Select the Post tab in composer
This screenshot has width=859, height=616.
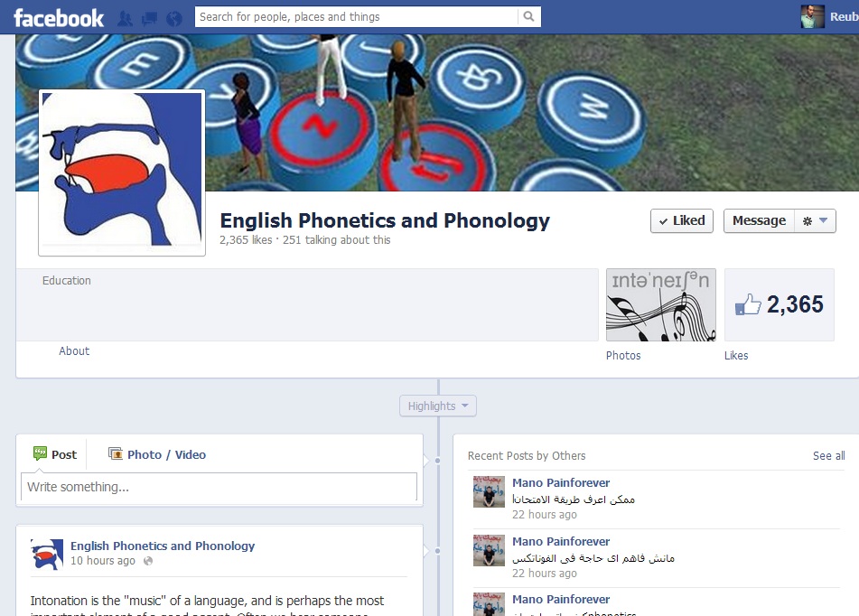pyautogui.click(x=55, y=454)
